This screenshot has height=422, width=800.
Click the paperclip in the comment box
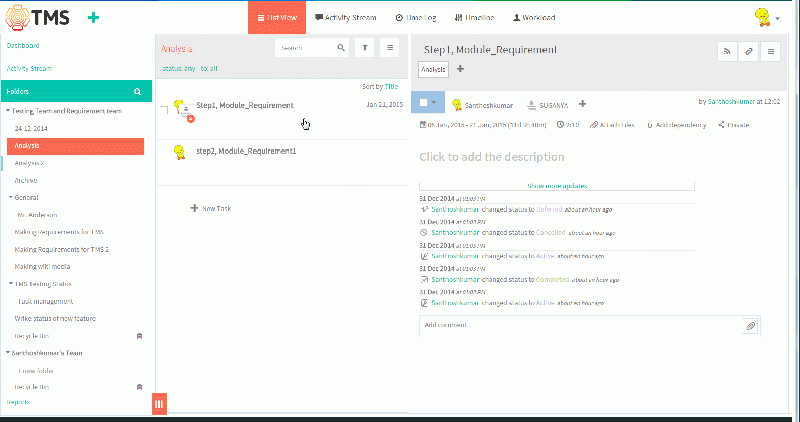coord(751,326)
